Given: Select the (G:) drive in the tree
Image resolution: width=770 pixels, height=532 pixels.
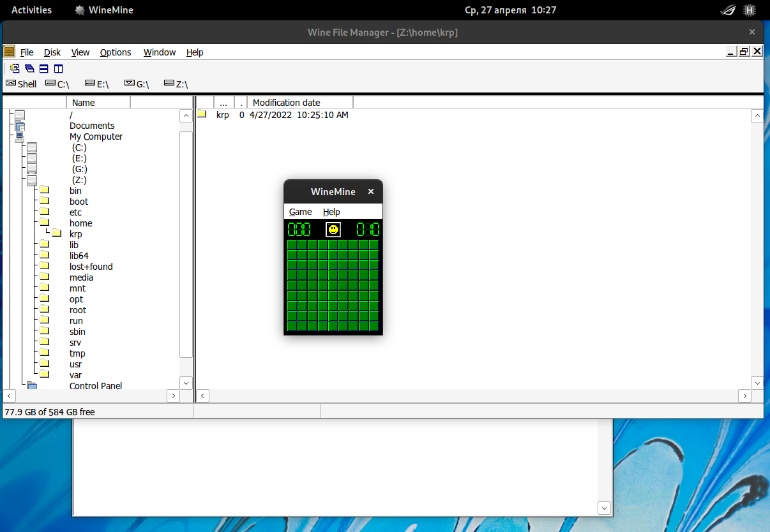Looking at the screenshot, I should click(x=80, y=169).
